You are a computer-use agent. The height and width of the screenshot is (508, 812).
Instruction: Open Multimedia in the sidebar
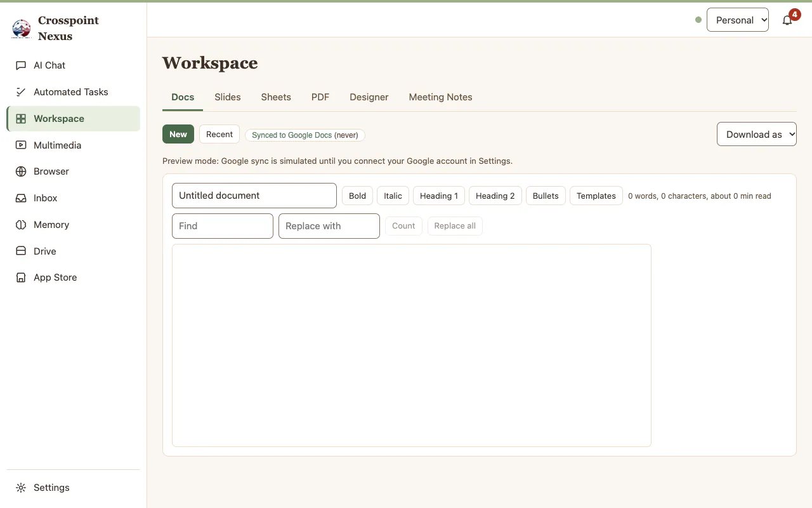coord(73,145)
